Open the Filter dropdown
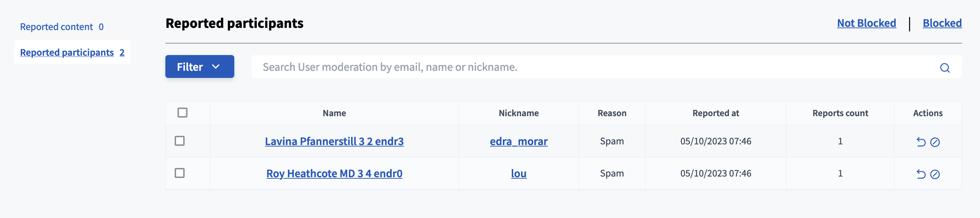 (x=199, y=66)
